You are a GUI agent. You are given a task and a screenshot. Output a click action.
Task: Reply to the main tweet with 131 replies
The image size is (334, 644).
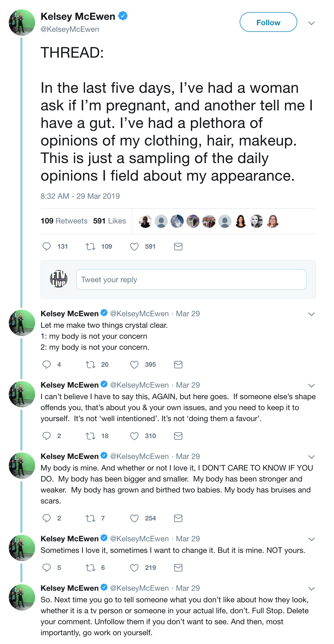47,247
